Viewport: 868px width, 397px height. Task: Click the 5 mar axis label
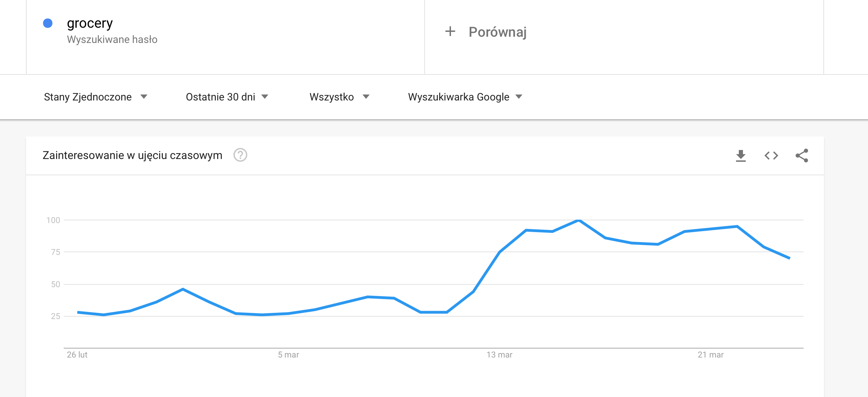click(288, 355)
